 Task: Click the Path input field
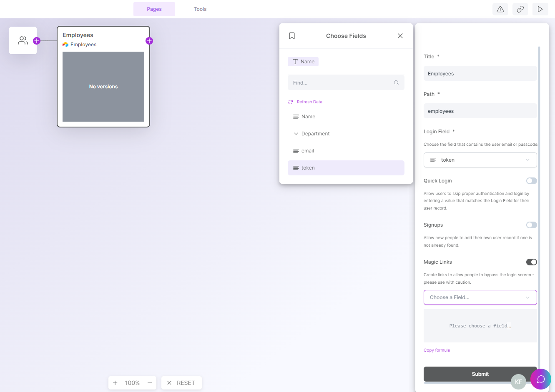[x=480, y=111]
